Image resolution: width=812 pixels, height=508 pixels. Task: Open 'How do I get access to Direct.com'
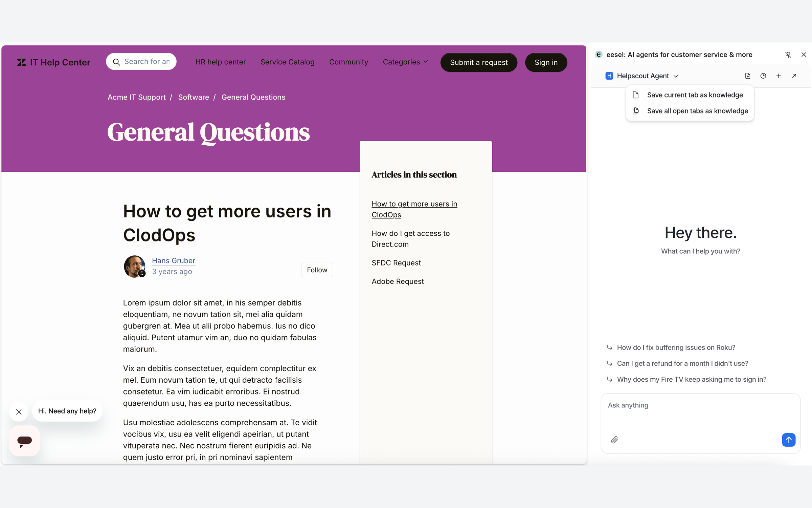tap(411, 239)
